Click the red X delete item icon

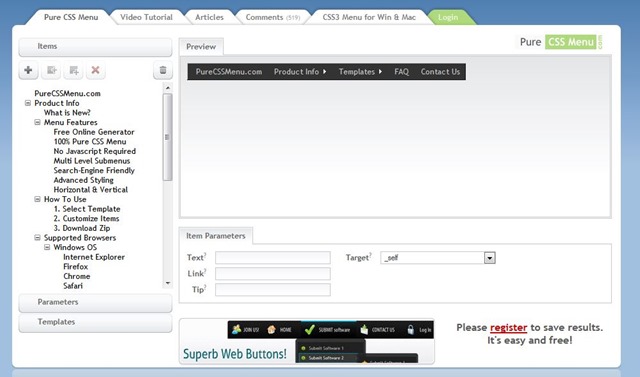(x=96, y=70)
